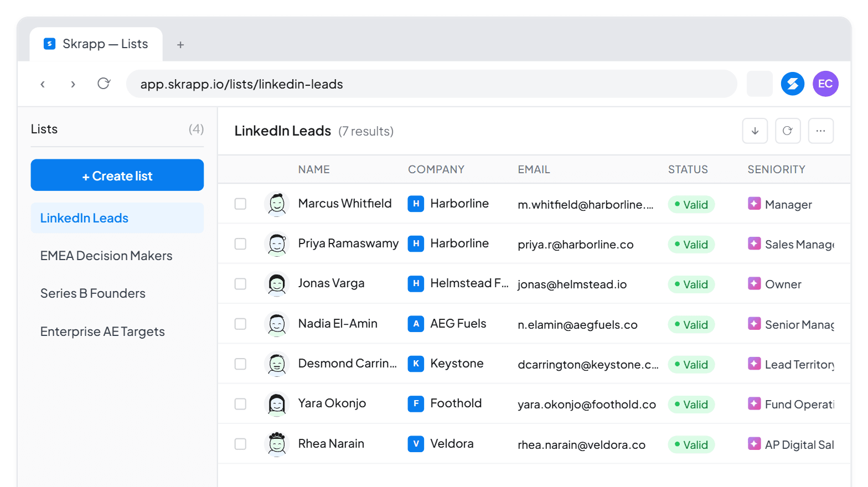
Task: Go forward using the browser forward arrow
Action: [x=73, y=84]
